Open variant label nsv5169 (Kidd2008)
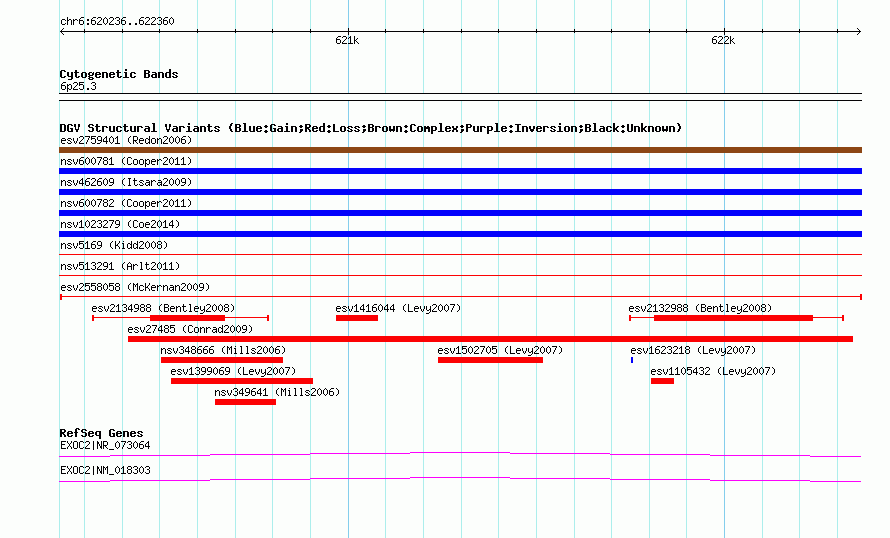Viewport: 890px width, 538px height. click(x=114, y=245)
